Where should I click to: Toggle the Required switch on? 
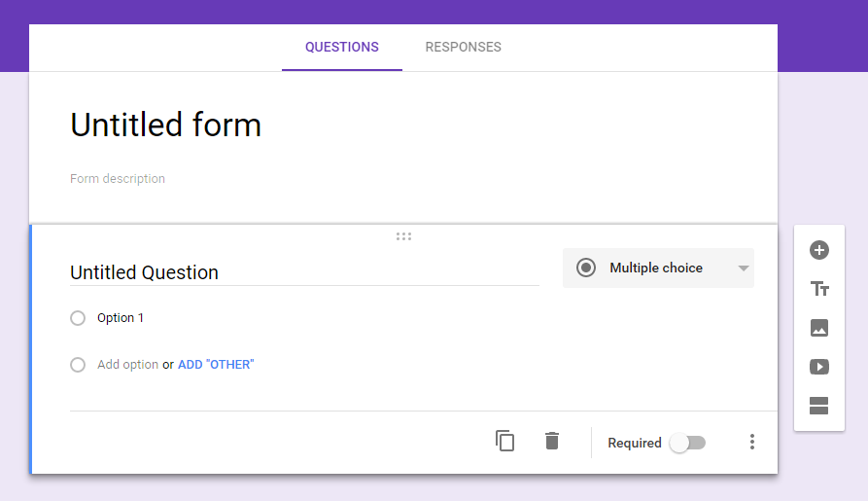point(687,443)
